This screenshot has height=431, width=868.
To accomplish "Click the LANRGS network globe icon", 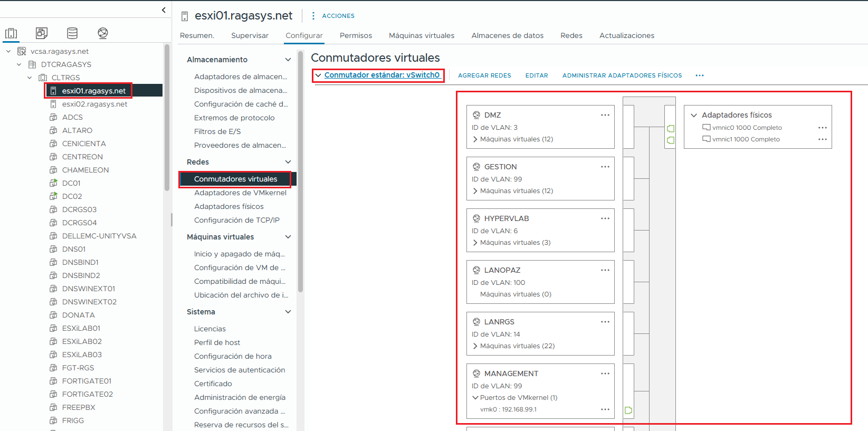I will point(476,322).
